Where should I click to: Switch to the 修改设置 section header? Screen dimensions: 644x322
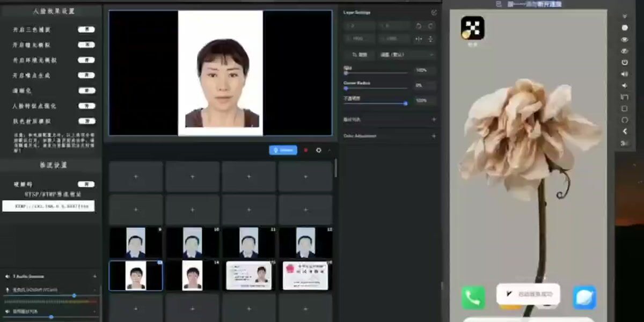tap(50, 165)
